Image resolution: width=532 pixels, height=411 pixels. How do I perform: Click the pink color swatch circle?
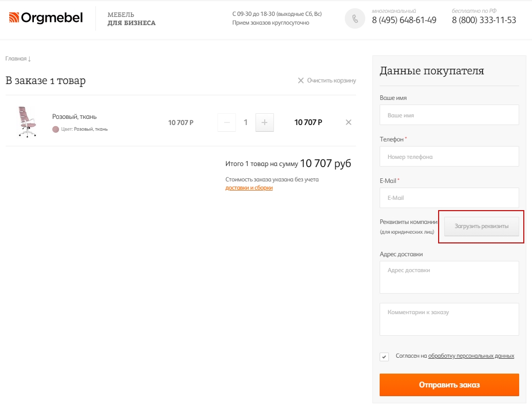(x=55, y=129)
